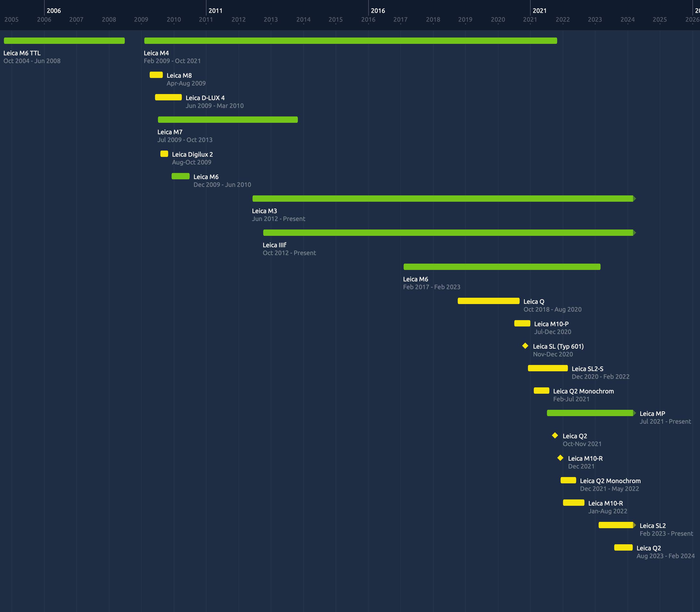The height and width of the screenshot is (612, 700).
Task: Click the bold 2016 major axis label
Action: (x=378, y=10)
